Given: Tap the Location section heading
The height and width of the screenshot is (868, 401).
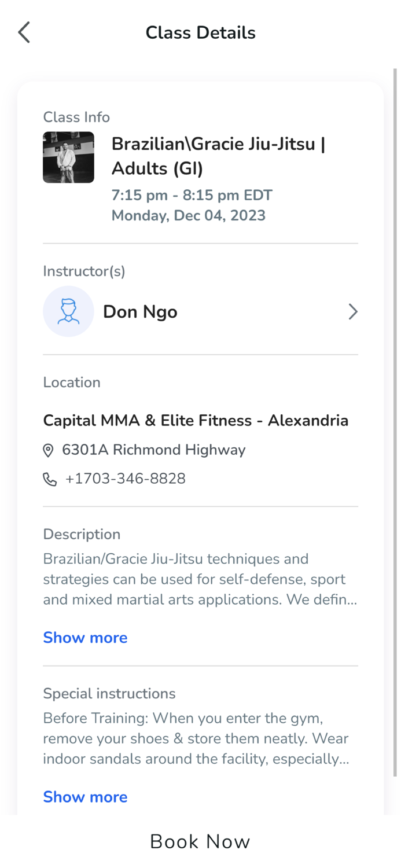Looking at the screenshot, I should pyautogui.click(x=72, y=382).
